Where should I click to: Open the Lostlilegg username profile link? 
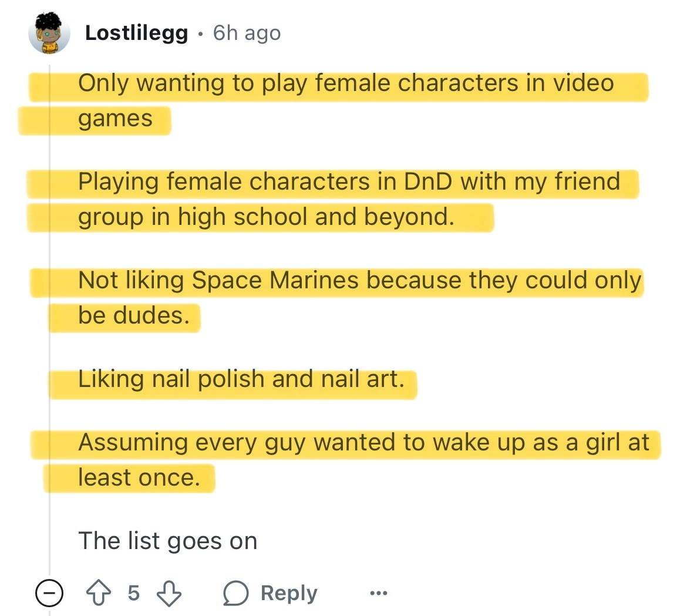tap(136, 33)
